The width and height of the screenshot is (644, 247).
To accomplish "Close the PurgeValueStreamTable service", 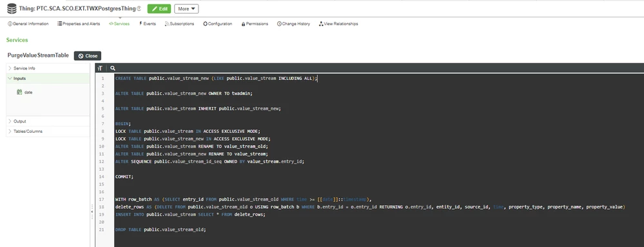I will click(x=88, y=56).
